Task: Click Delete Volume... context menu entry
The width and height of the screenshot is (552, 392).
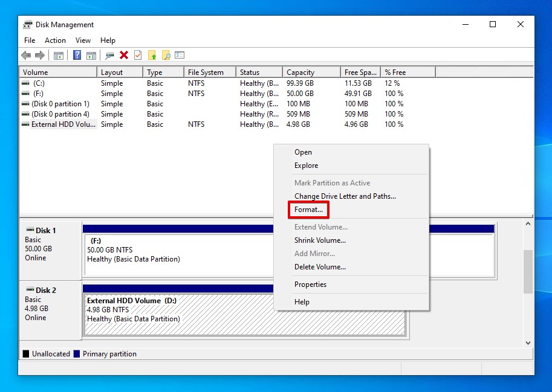Action: pos(320,267)
